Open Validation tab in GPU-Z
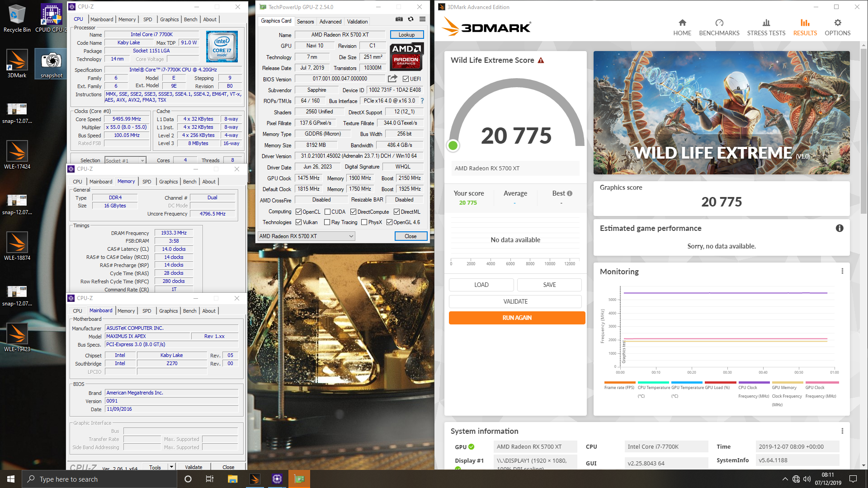Screen dimensions: 868x488 (357, 22)
